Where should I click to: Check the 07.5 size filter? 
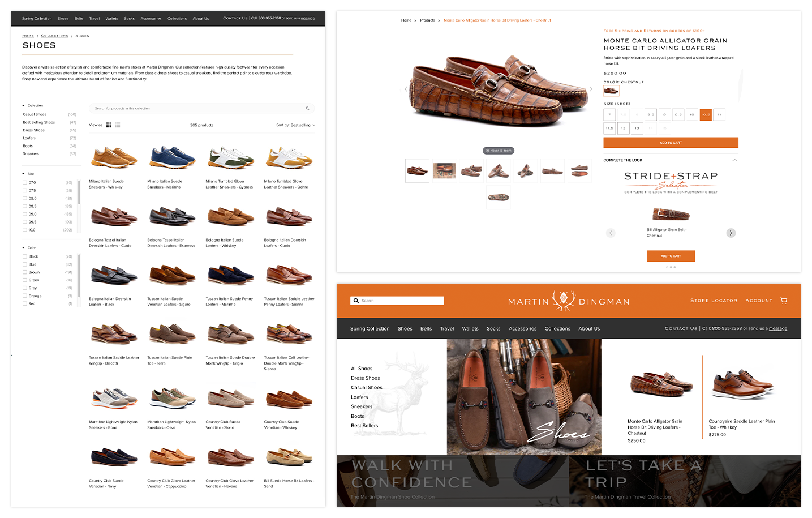pyautogui.click(x=24, y=190)
